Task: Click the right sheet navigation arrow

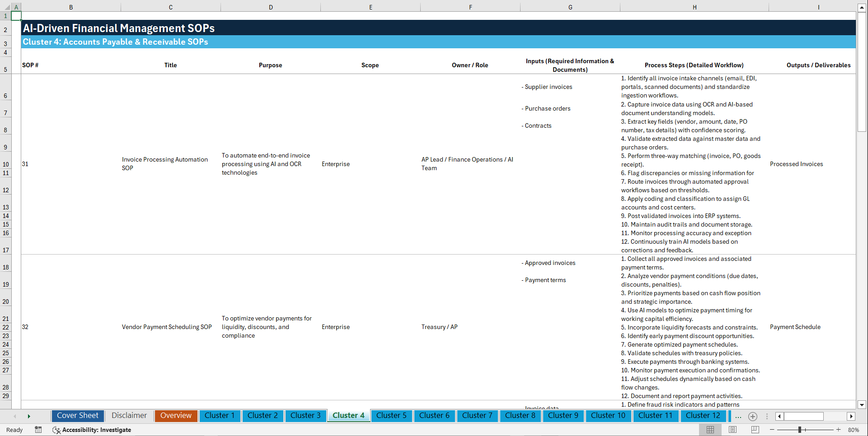Action: pos(29,416)
